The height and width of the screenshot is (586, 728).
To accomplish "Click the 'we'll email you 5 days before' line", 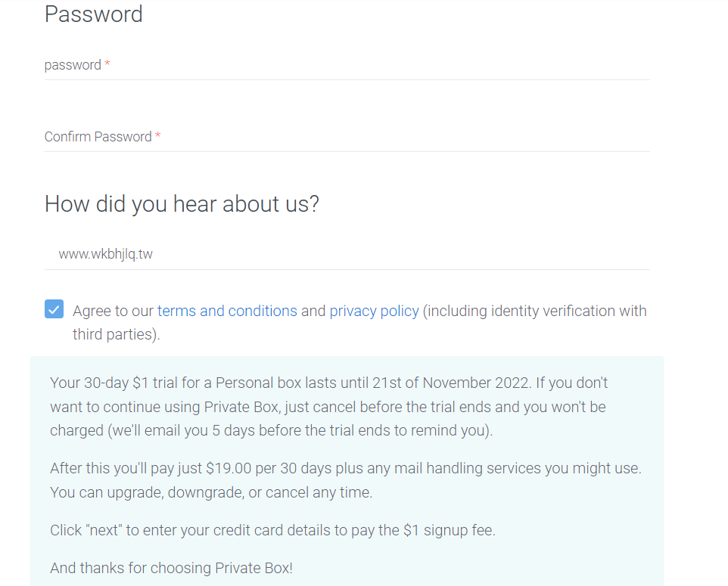I will (x=272, y=430).
